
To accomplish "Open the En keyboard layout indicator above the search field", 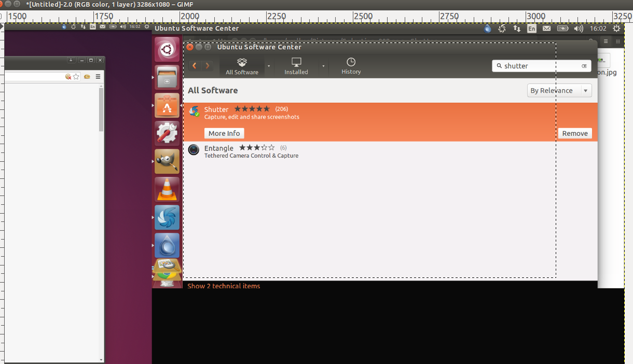I will pos(531,29).
